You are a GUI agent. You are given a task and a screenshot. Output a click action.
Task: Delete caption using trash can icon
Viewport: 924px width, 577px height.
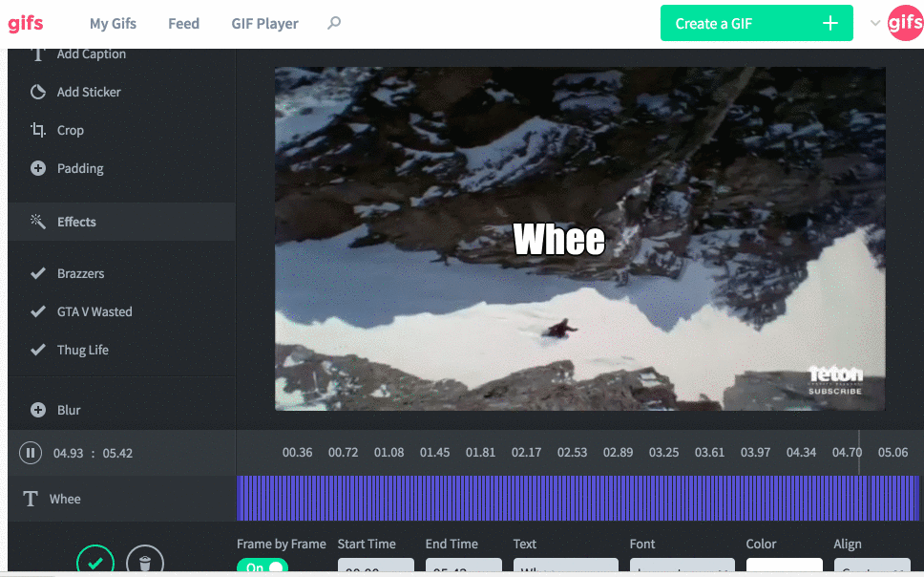point(145,563)
